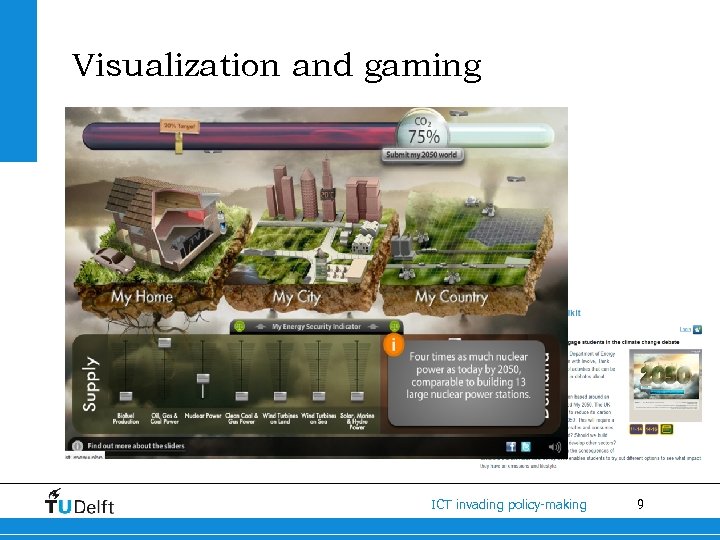Click the TU Delft logo
Viewport: 720px width, 540px height.
79,502
